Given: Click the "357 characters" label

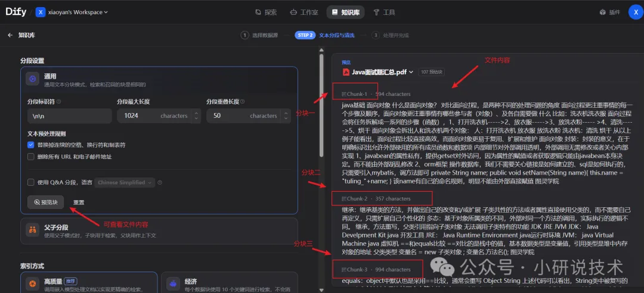Looking at the screenshot, I should click(392, 199).
